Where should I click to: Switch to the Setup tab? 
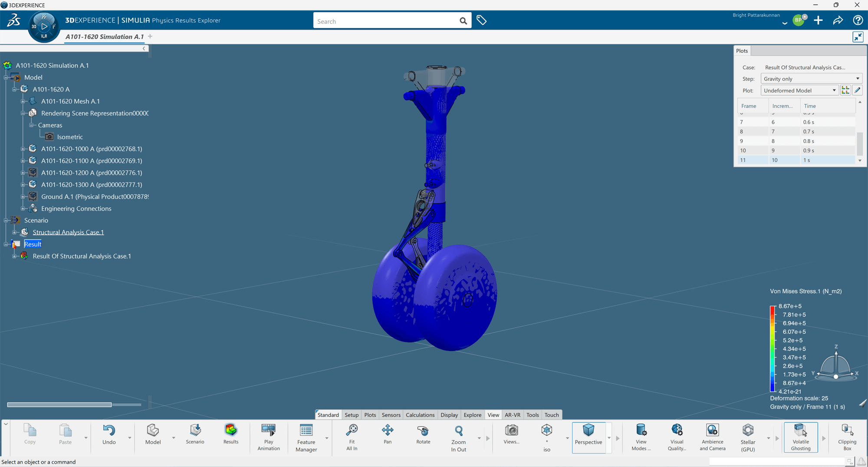coord(352,415)
